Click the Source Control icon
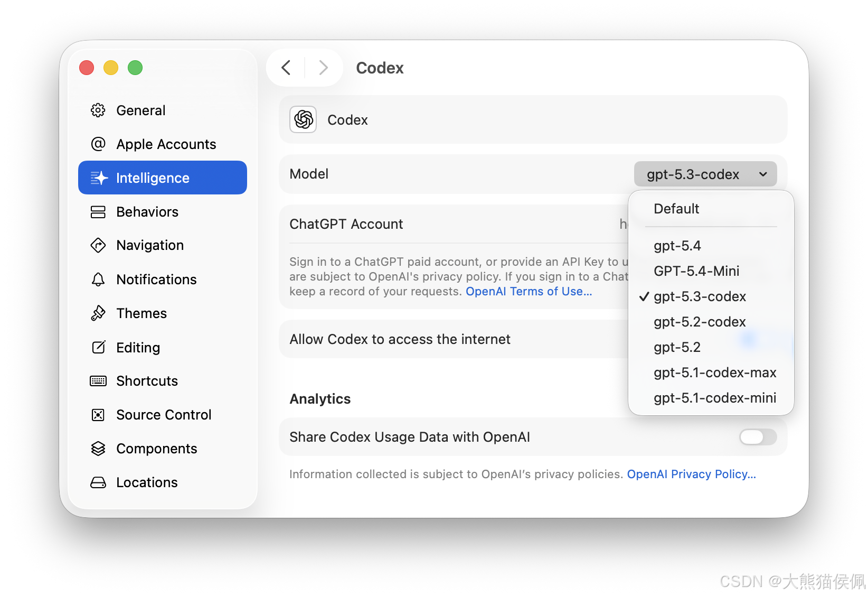The height and width of the screenshot is (596, 868). click(x=98, y=415)
